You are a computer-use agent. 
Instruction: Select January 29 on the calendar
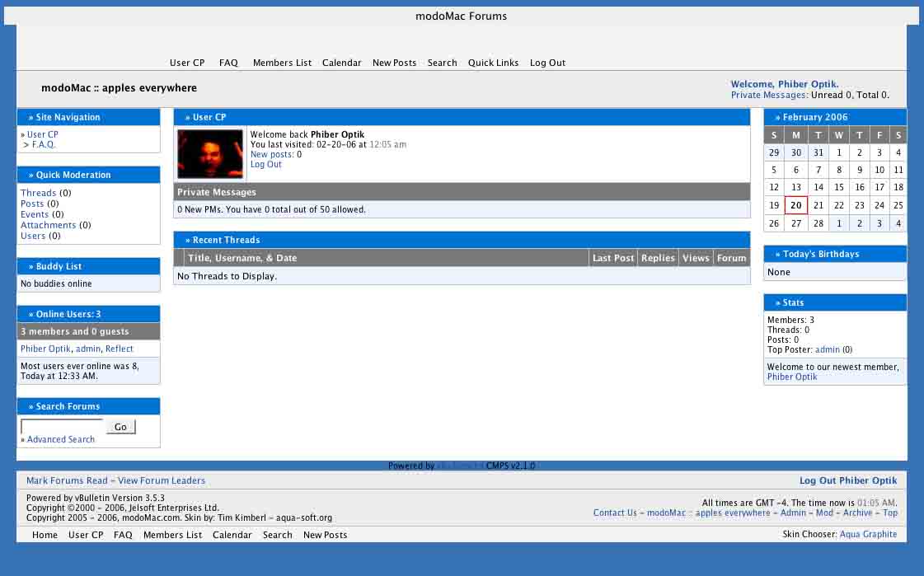click(774, 152)
